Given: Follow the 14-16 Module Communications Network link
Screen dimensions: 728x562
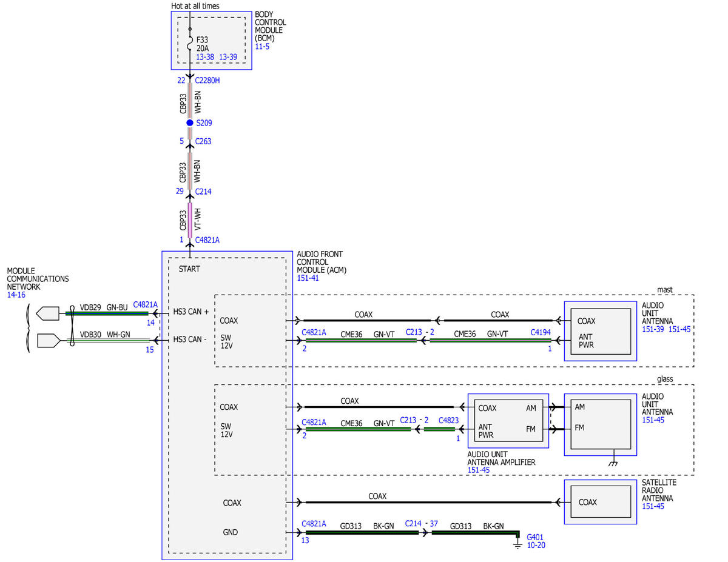Looking at the screenshot, I should tap(16, 295).
